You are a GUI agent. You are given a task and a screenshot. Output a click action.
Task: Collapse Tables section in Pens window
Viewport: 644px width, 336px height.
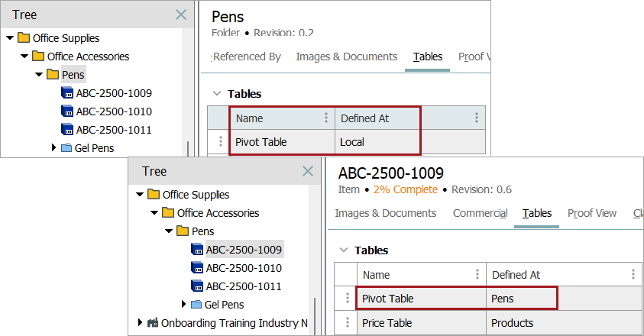[217, 94]
